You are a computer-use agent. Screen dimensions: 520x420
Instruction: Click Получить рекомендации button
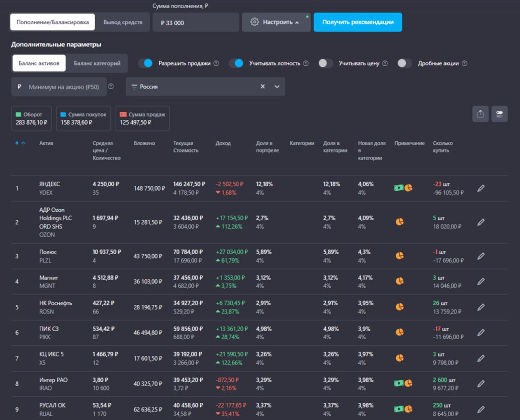pyautogui.click(x=358, y=22)
